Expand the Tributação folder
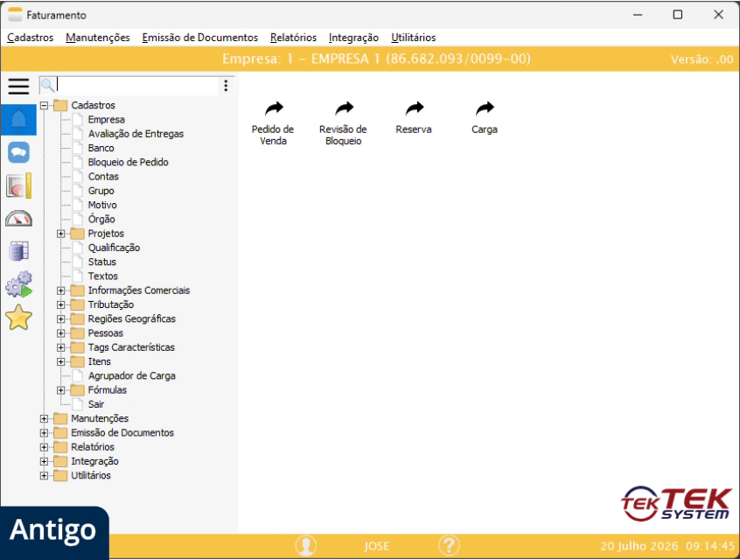The image size is (740, 560). coord(60,304)
